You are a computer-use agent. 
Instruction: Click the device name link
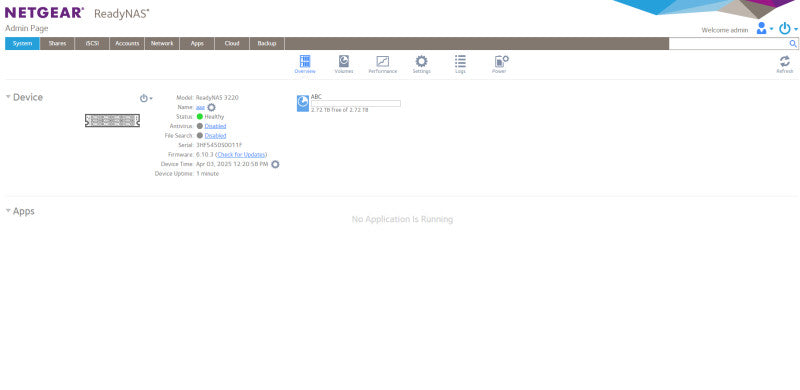pyautogui.click(x=200, y=107)
